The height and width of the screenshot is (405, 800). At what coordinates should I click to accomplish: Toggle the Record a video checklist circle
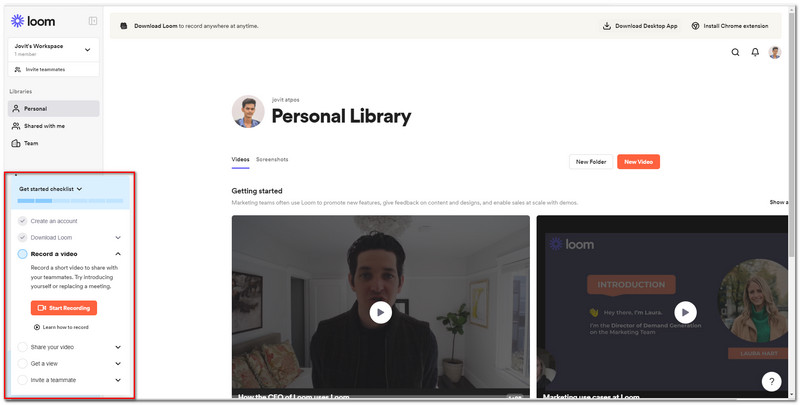22,254
